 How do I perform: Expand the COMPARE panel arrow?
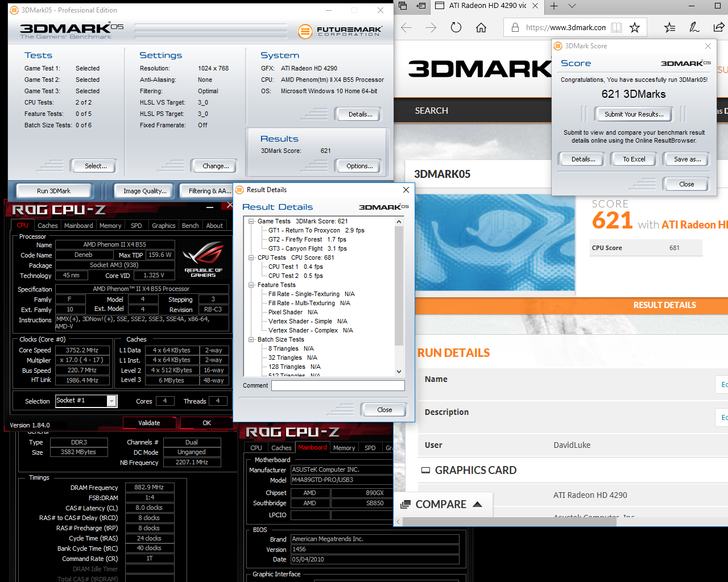478,504
